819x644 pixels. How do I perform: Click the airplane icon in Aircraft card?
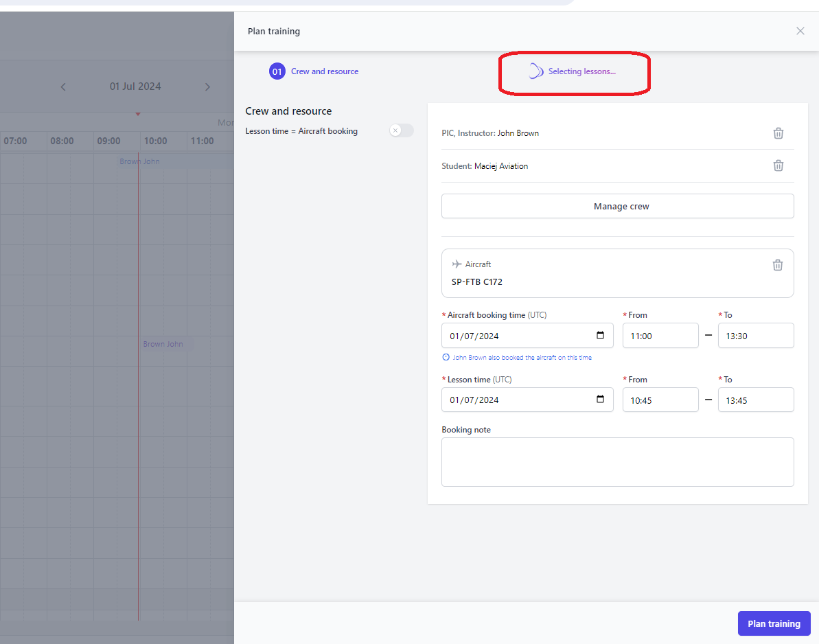pos(457,264)
